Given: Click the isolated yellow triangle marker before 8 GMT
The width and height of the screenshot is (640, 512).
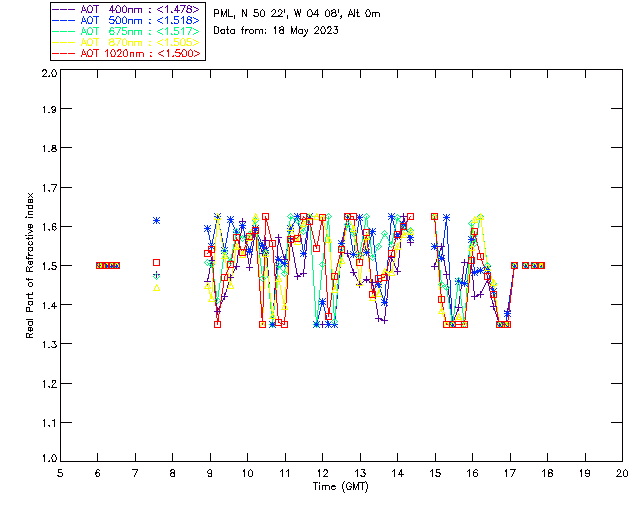Looking at the screenshot, I should [x=156, y=288].
